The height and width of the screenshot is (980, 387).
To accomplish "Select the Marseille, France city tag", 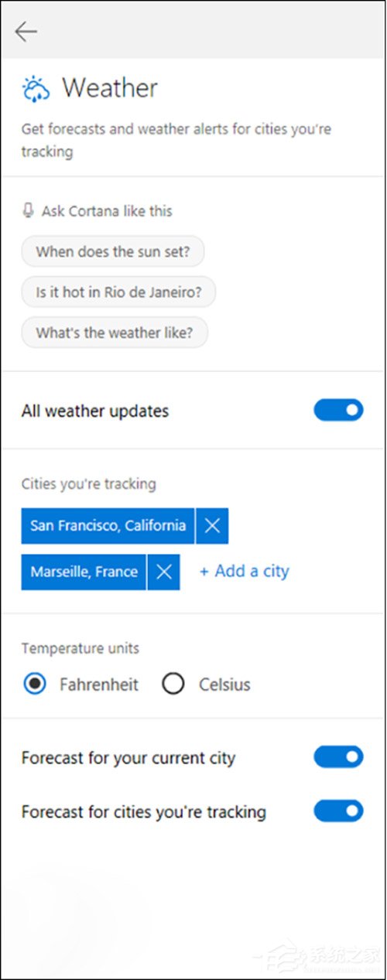I will [84, 572].
